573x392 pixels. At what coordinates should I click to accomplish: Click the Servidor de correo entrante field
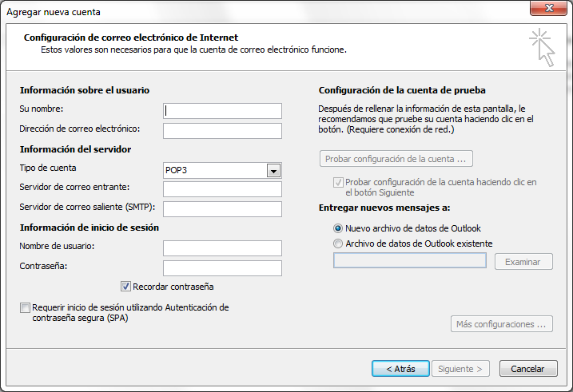(222, 189)
